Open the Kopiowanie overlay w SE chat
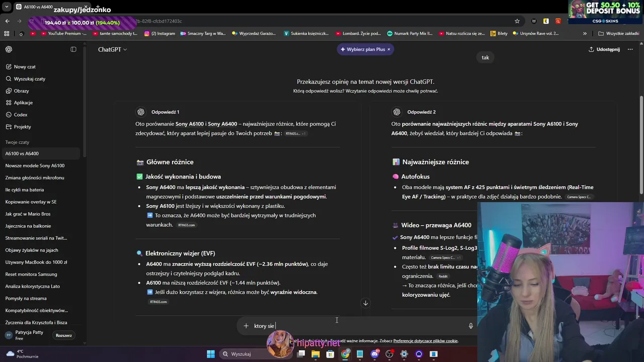 [40, 202]
